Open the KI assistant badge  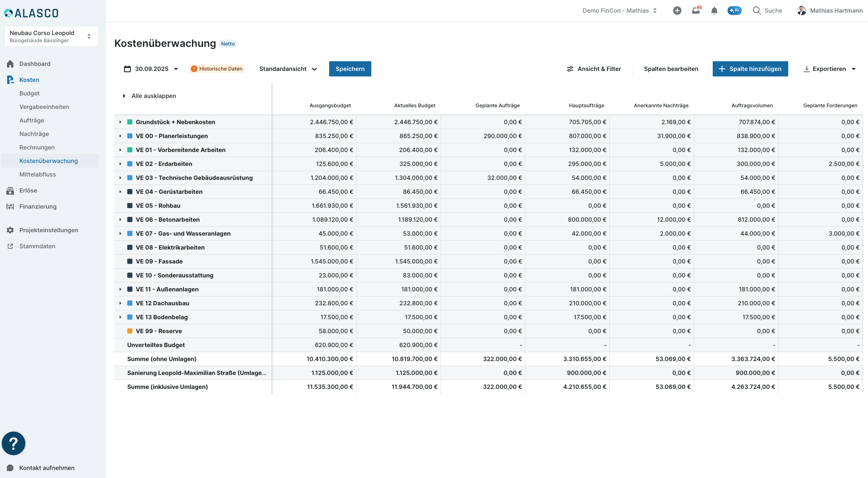(x=734, y=11)
